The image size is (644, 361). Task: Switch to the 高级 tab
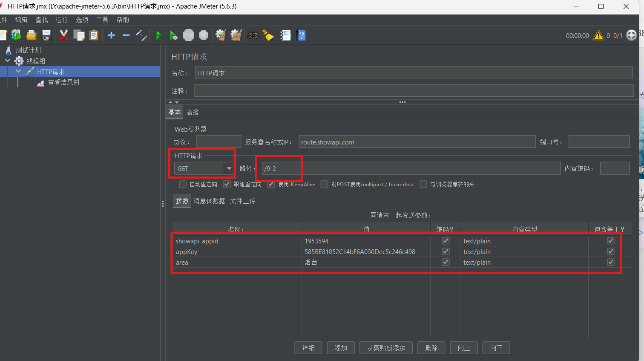(193, 112)
